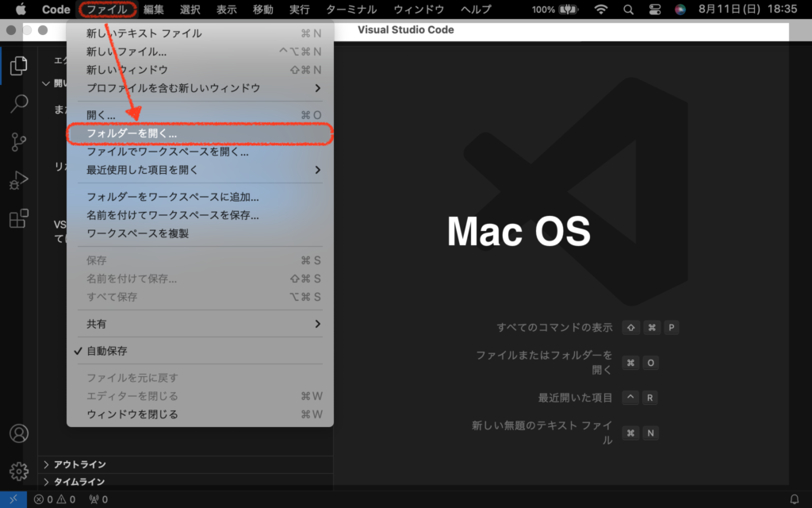Open the Search view icon

(19, 104)
